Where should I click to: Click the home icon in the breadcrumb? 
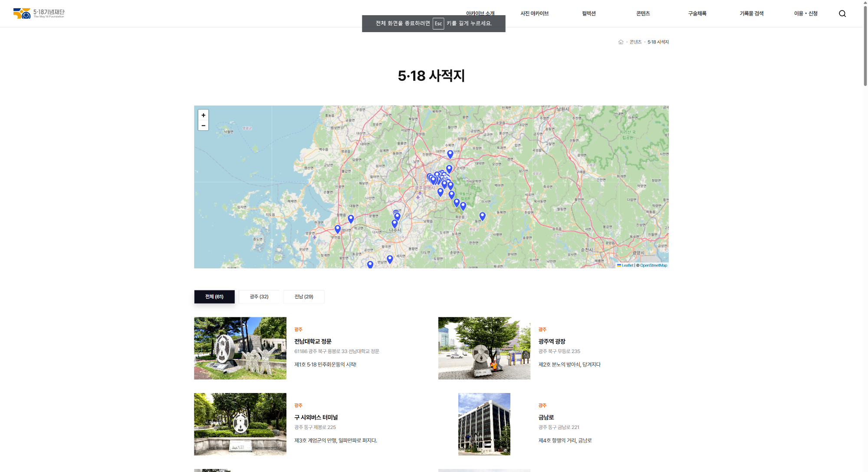[x=621, y=42]
